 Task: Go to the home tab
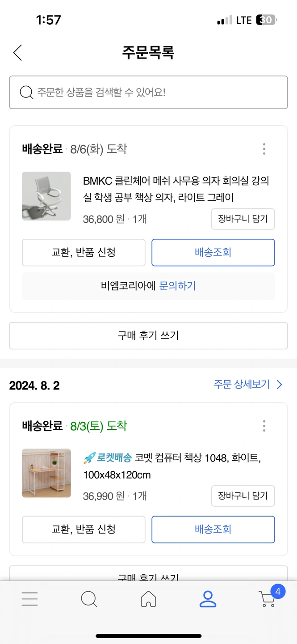(x=148, y=599)
